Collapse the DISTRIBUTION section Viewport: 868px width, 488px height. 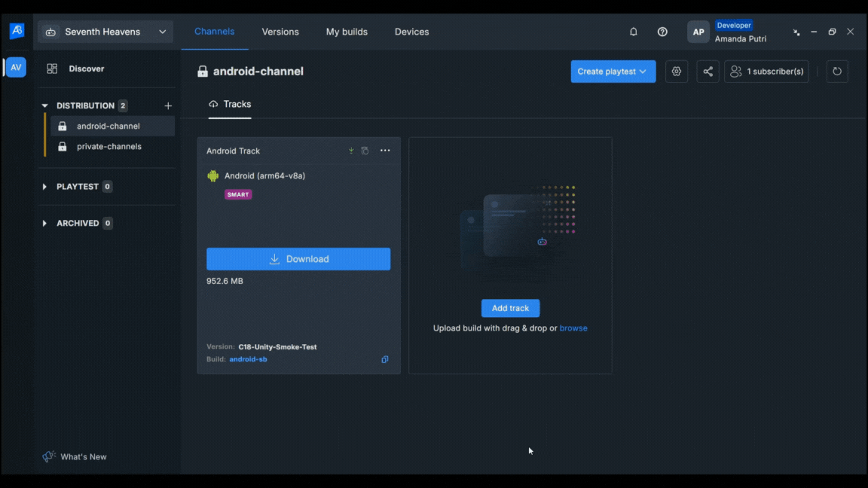[44, 106]
